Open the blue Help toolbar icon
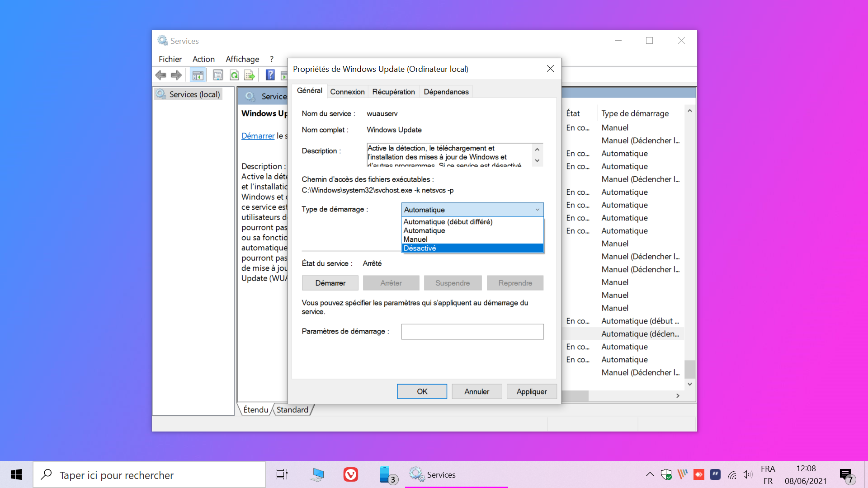 270,75
